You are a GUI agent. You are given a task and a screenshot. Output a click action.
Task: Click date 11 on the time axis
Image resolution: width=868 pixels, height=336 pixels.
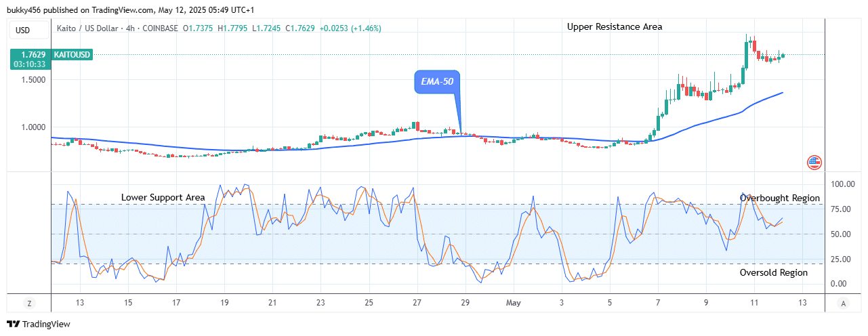(x=753, y=303)
